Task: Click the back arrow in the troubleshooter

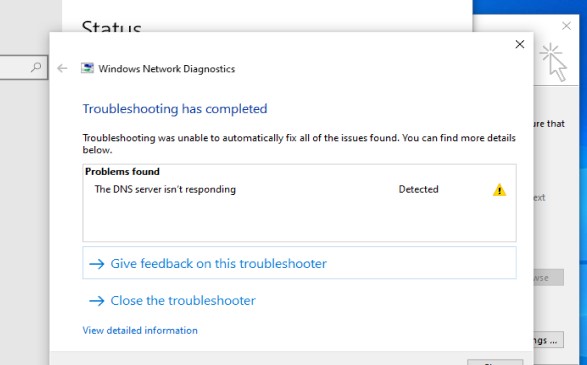Action: coord(62,68)
